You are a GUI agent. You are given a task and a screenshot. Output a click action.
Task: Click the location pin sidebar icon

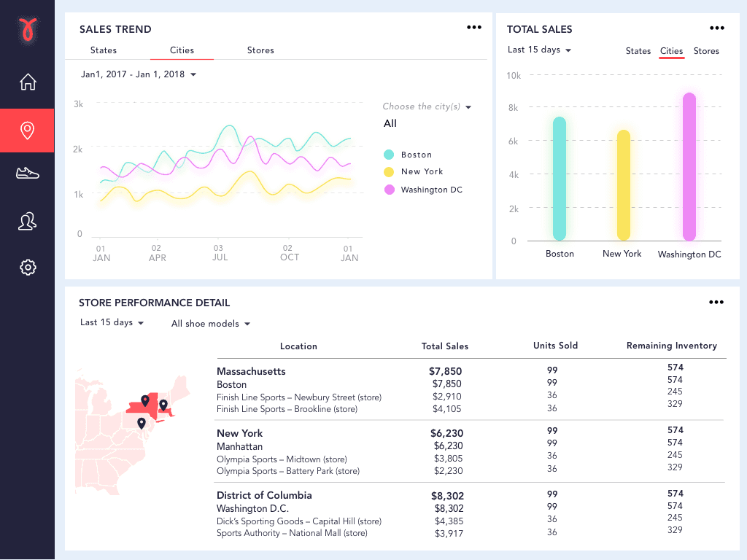(x=27, y=131)
